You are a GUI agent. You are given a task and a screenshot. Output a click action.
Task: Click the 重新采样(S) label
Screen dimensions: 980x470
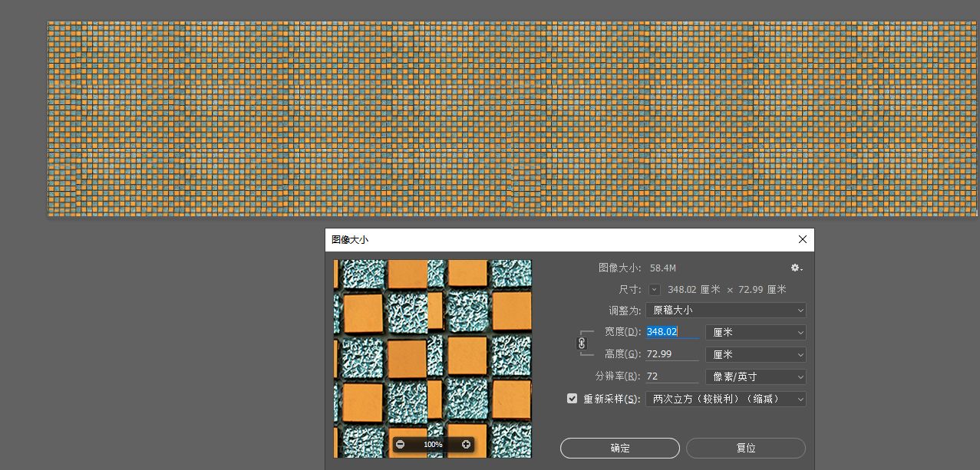[x=612, y=399]
